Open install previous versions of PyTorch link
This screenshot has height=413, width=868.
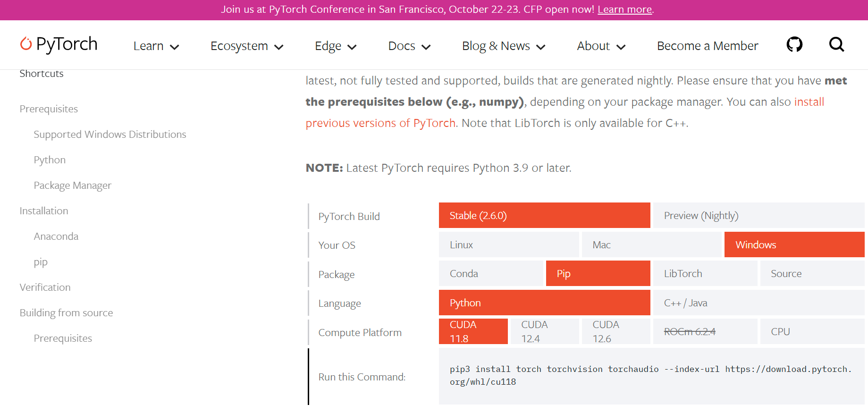[x=565, y=112]
